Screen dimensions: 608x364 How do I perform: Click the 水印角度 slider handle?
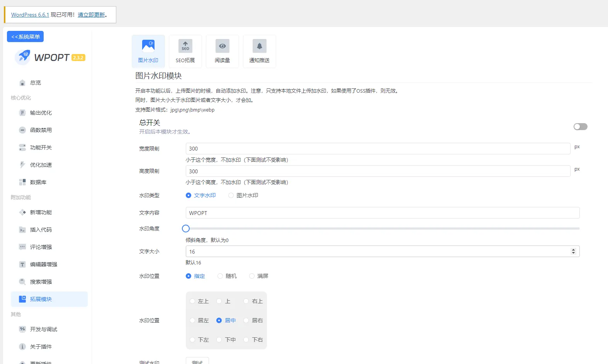[x=186, y=229]
